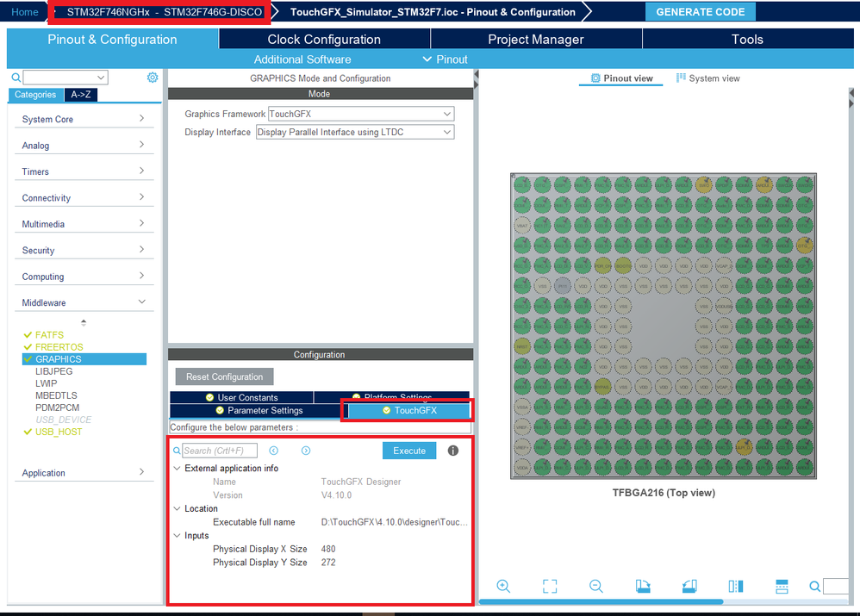This screenshot has width=860, height=616.
Task: Zoom out of the pinout chip view
Action: pyautogui.click(x=596, y=587)
